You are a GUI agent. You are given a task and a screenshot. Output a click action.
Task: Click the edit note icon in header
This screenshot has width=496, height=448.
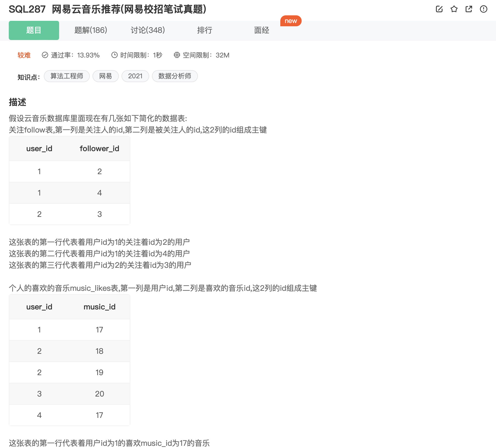click(x=439, y=9)
